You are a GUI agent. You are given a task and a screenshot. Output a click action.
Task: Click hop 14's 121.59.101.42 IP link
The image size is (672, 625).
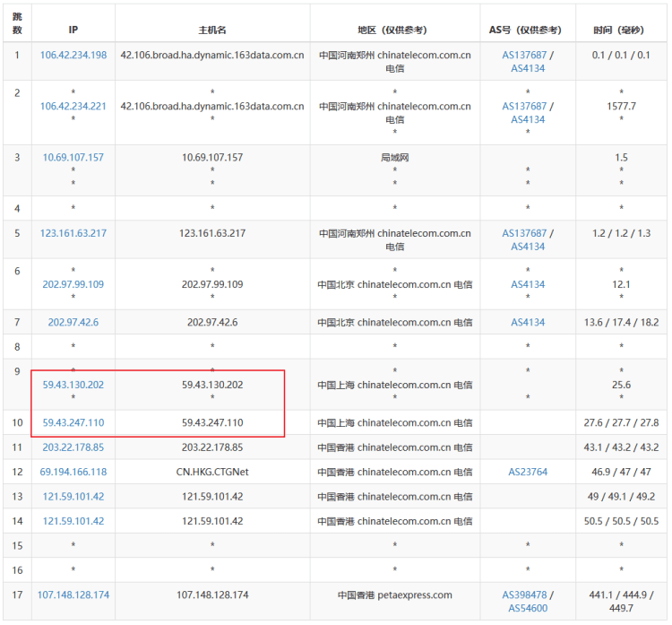[x=73, y=521]
